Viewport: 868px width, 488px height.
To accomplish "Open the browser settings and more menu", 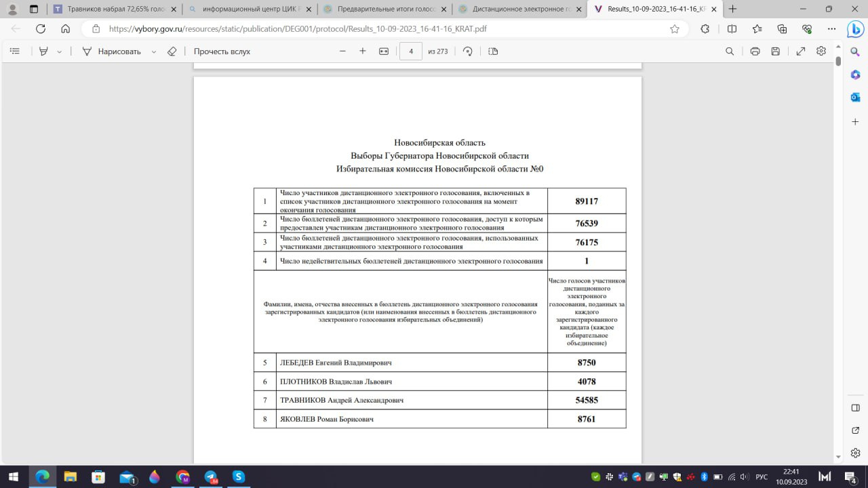I will [x=832, y=29].
